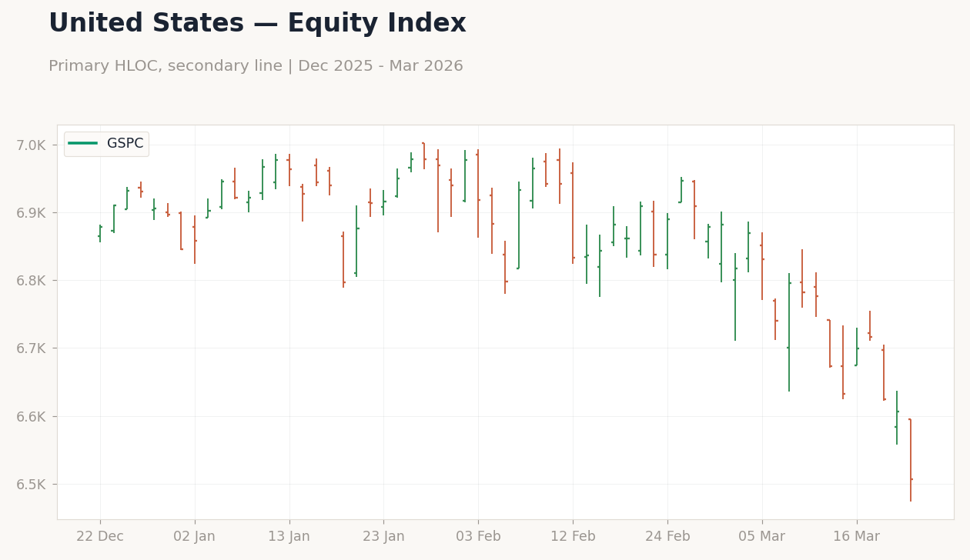
Task: Select the 02 Jan x-axis label
Action: [195, 537]
